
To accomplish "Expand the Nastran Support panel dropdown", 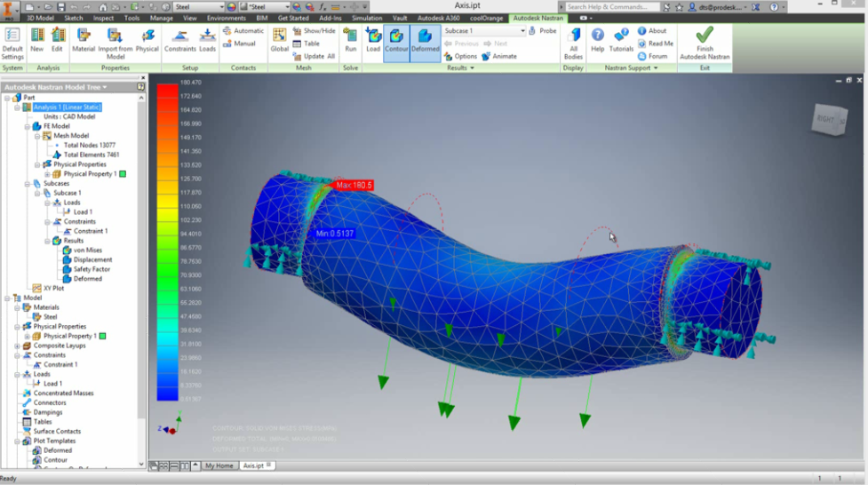I will [x=631, y=68].
